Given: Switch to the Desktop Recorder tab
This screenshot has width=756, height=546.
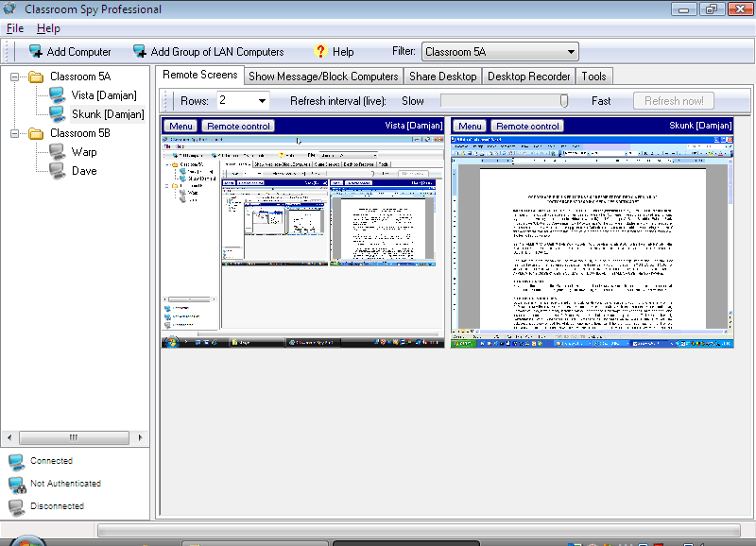Looking at the screenshot, I should click(526, 76).
